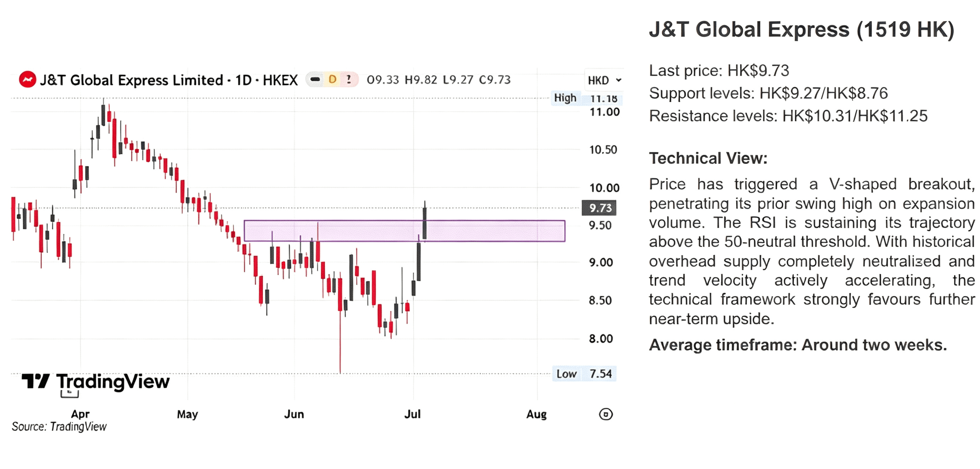Open symbol search via J&T Global Express Limited title
This screenshot has height=469, width=980.
point(131,80)
